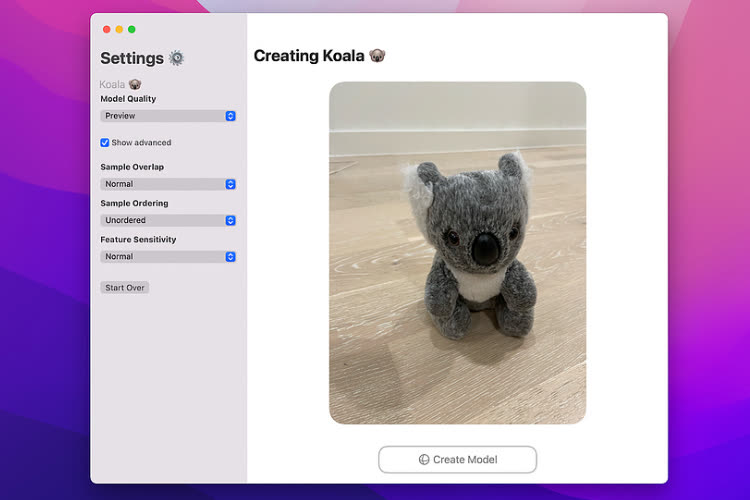Uncheck the Show advanced checkbox
Screen dimensions: 750x500
[105, 143]
